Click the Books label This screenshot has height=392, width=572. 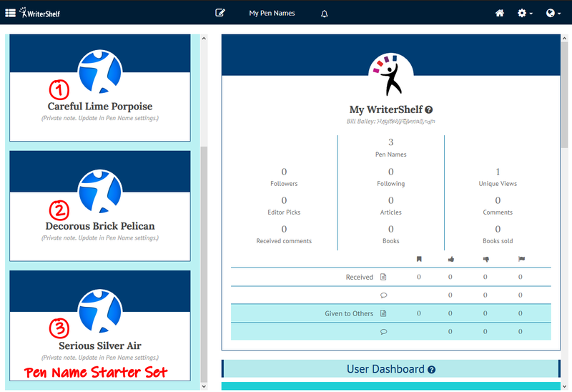pyautogui.click(x=390, y=241)
